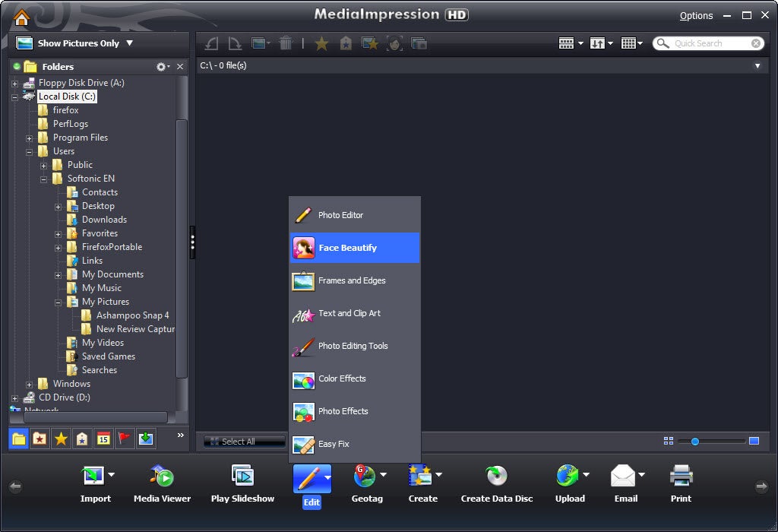Screen dimensions: 778x532
Task: Click the rotate left toolbar icon
Action: click(x=212, y=43)
